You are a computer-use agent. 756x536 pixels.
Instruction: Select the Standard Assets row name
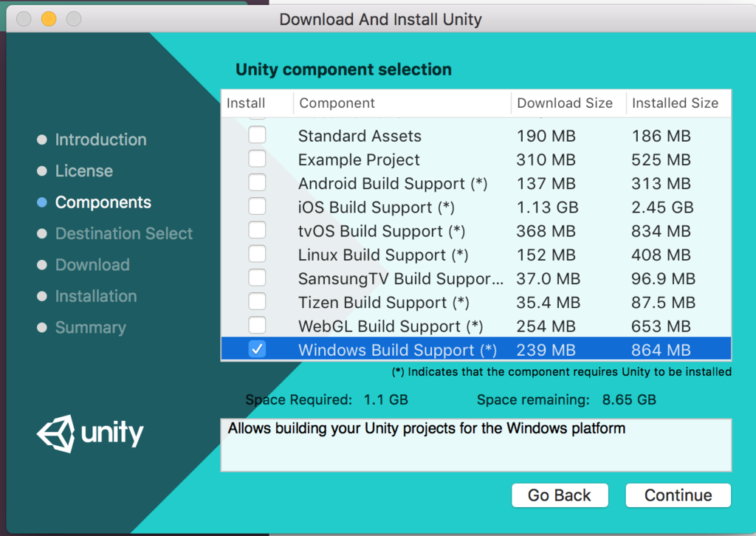coord(360,136)
